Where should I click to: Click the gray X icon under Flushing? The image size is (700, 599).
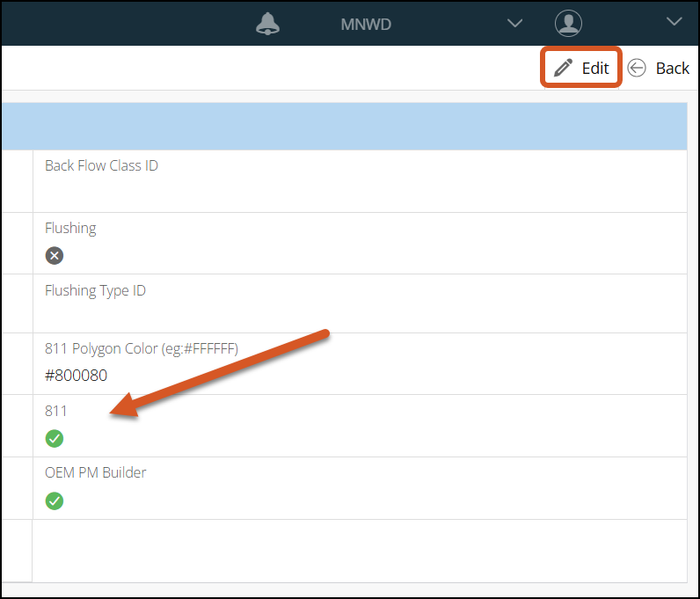click(x=55, y=256)
